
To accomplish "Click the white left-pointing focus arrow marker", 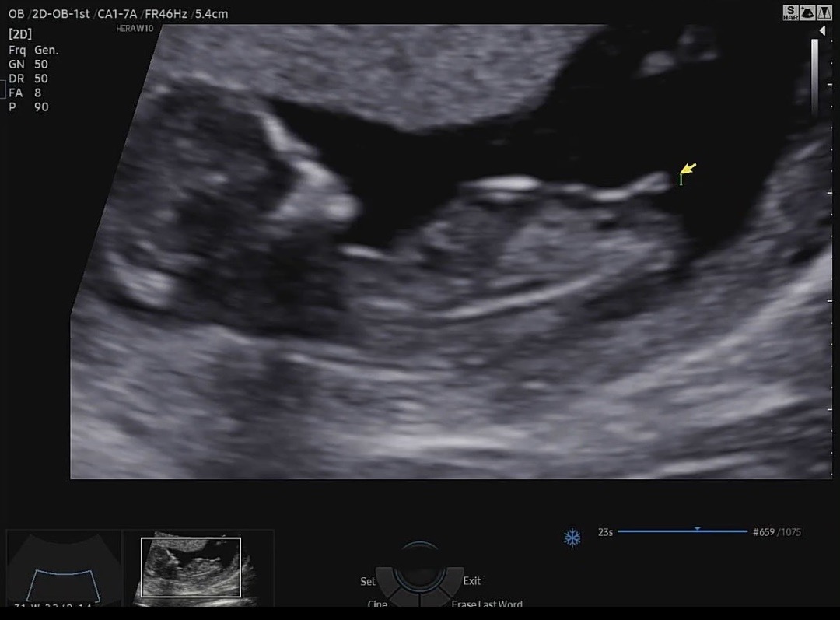I will (822, 30).
